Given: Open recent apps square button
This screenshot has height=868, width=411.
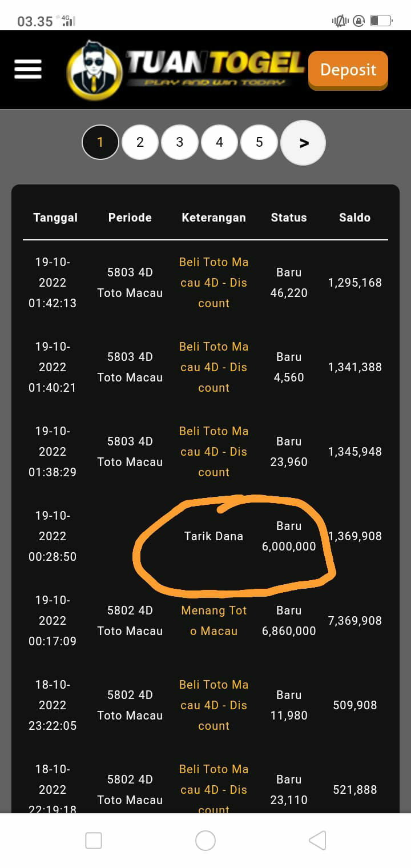Looking at the screenshot, I should coord(94,841).
